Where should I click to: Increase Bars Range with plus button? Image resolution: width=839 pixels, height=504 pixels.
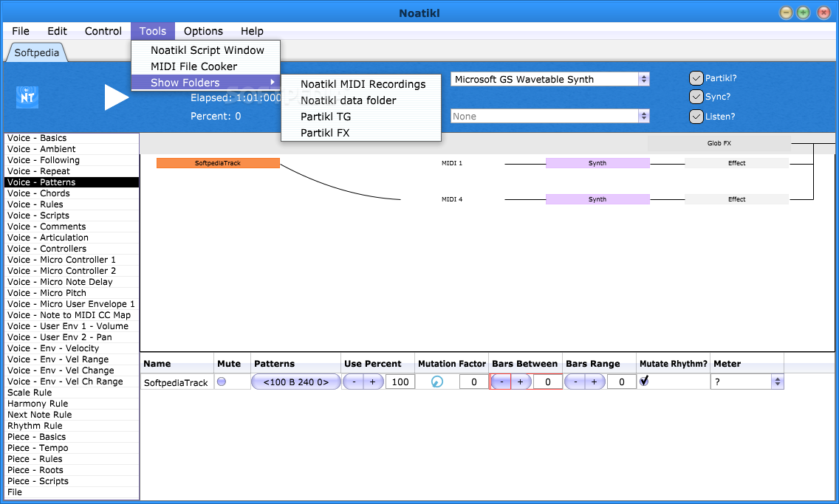coord(595,382)
